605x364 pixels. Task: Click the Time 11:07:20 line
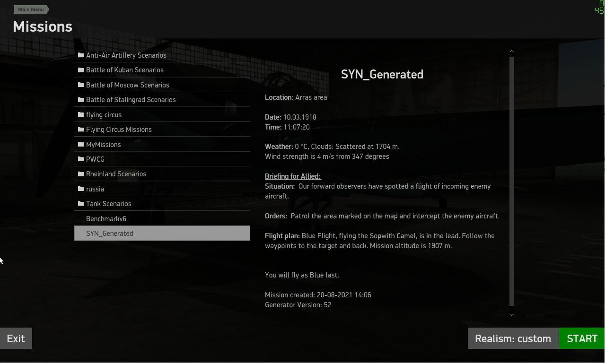(x=288, y=127)
